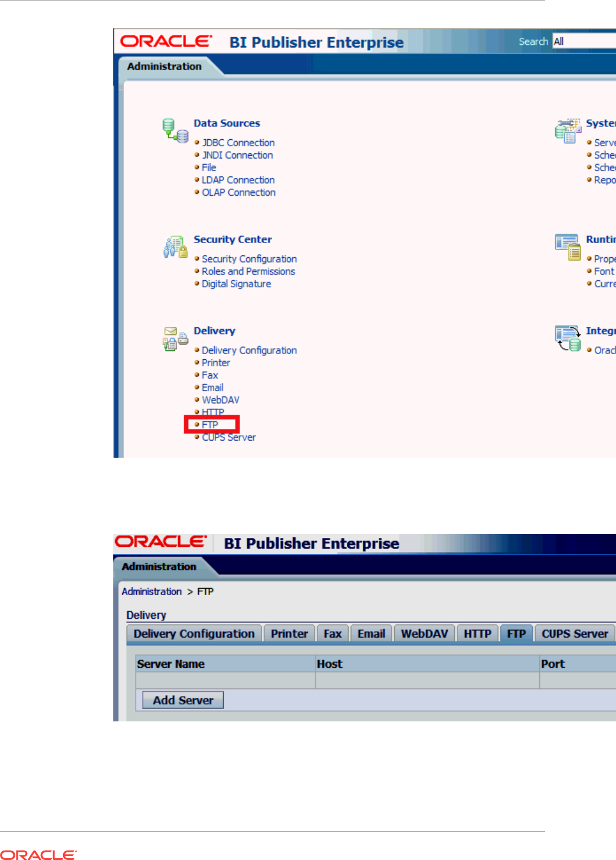Open OLAP Connection link
Viewport: 616px width, 860px height.
click(238, 192)
